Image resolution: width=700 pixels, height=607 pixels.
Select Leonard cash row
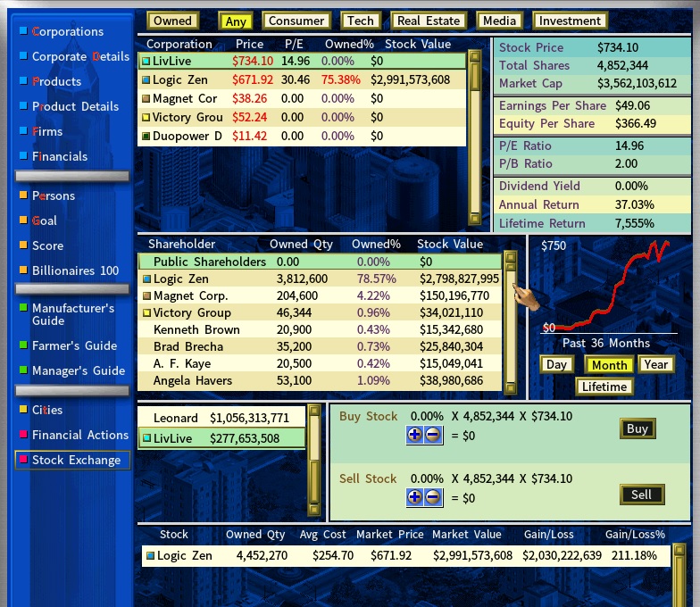point(221,418)
